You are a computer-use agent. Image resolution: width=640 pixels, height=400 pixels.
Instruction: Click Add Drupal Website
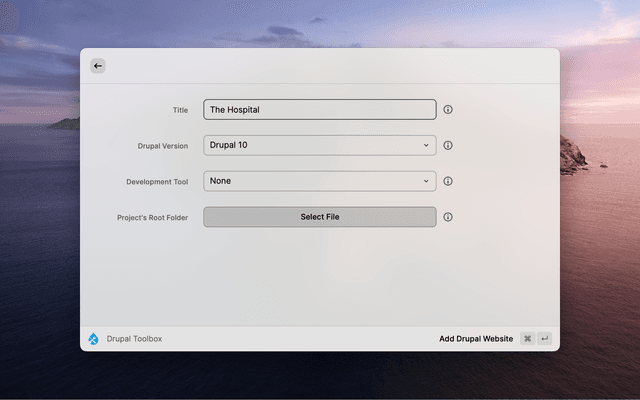tap(476, 339)
